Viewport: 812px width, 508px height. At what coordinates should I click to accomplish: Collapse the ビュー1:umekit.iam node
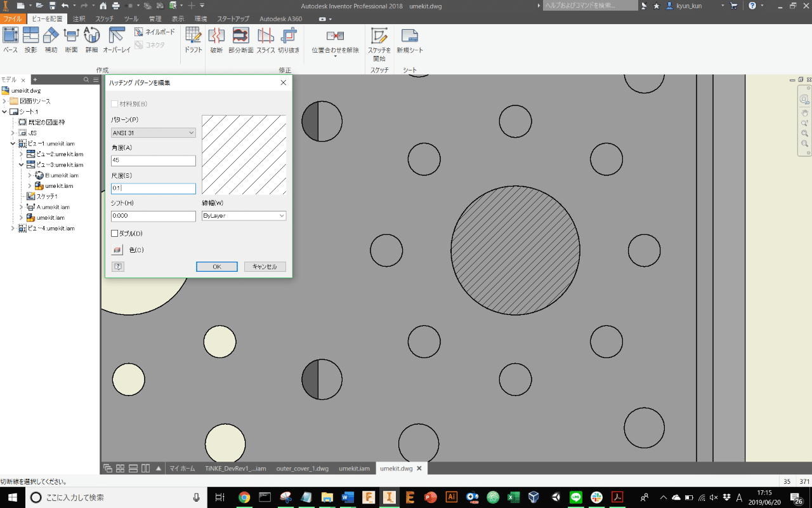click(x=13, y=144)
